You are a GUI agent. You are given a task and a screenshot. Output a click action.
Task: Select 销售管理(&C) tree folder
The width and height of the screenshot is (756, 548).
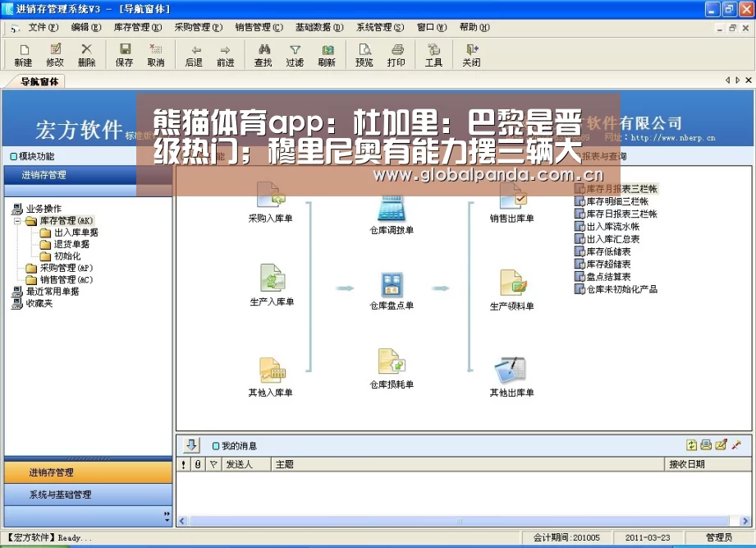pos(66,280)
